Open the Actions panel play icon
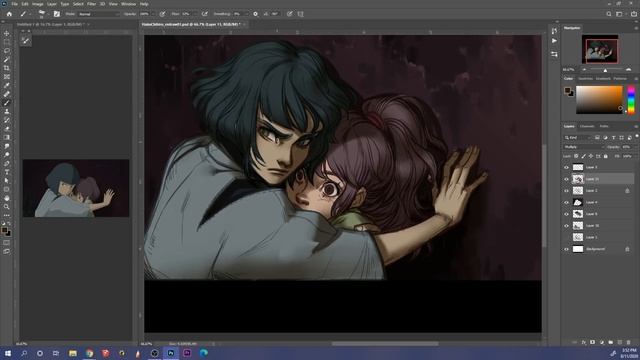 [554, 41]
